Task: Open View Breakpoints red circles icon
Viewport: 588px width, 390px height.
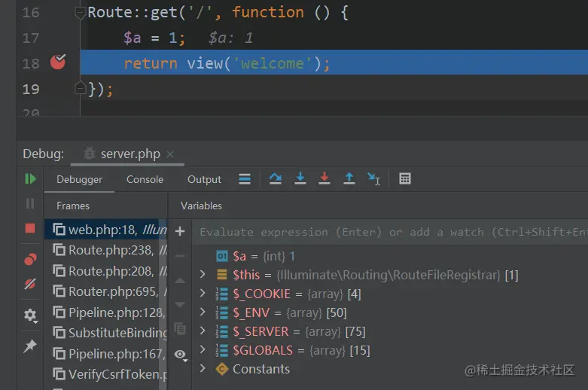Action: [30, 259]
